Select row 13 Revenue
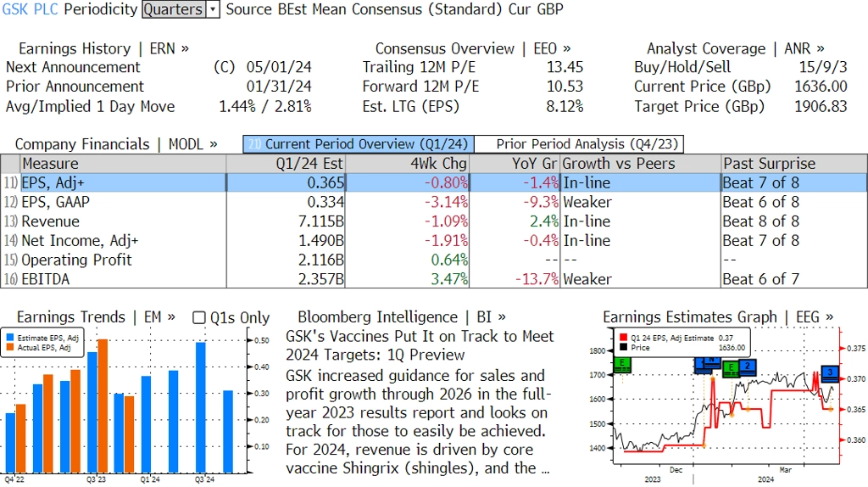This screenshot has width=868, height=487. (x=434, y=221)
